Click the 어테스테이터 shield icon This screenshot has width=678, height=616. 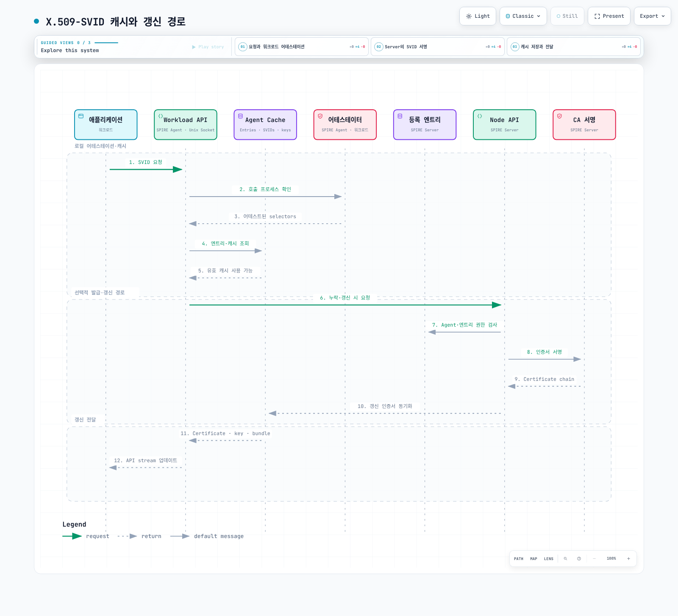[x=320, y=116]
